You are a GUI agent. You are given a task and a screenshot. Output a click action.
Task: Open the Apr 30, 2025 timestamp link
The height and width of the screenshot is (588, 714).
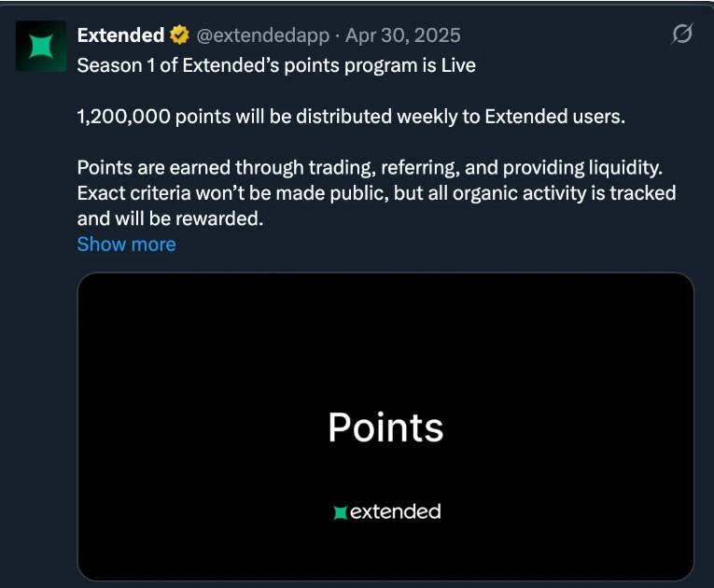402,35
